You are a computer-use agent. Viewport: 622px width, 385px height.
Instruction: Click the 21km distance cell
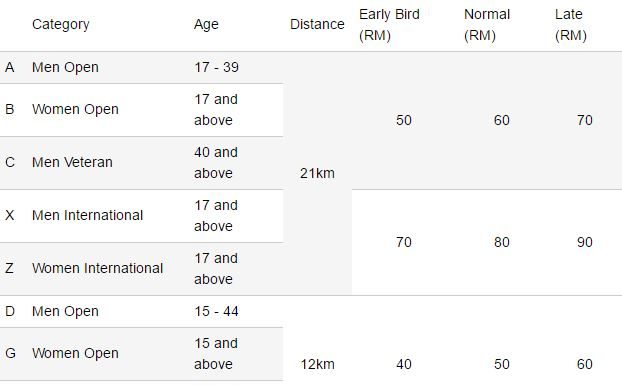point(317,173)
